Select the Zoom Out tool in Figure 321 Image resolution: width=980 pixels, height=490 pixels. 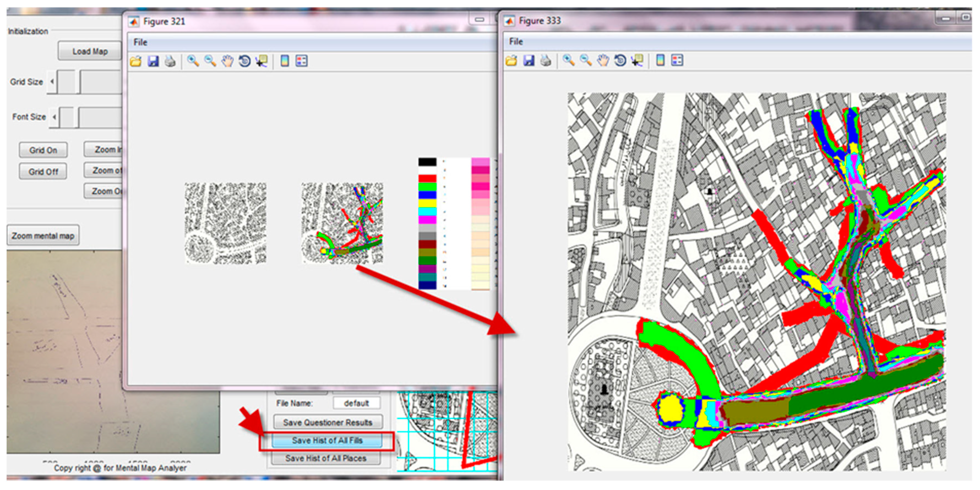(x=210, y=61)
